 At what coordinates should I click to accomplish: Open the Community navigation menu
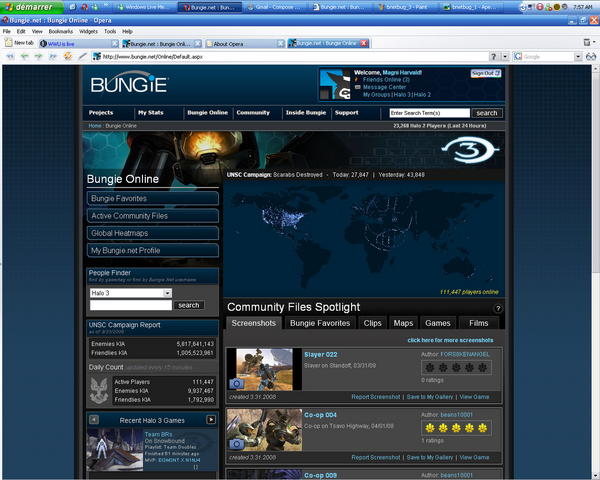click(x=253, y=113)
